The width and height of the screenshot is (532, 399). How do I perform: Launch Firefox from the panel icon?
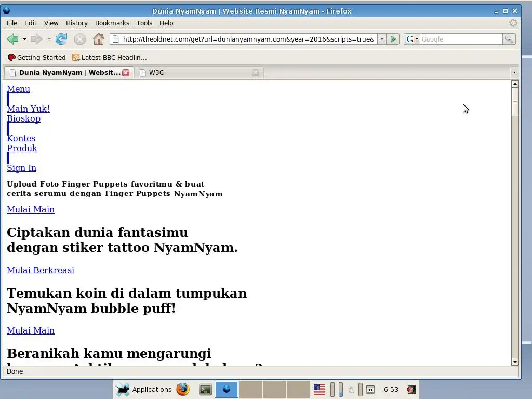click(183, 390)
